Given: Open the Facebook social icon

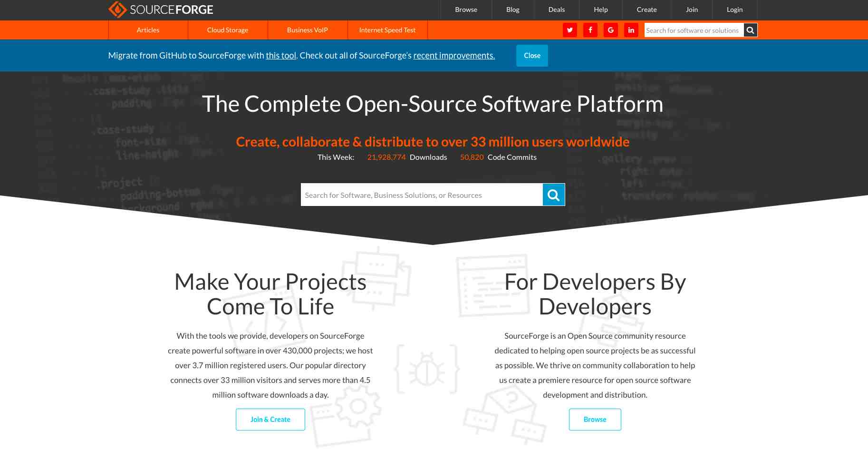Looking at the screenshot, I should coord(590,30).
